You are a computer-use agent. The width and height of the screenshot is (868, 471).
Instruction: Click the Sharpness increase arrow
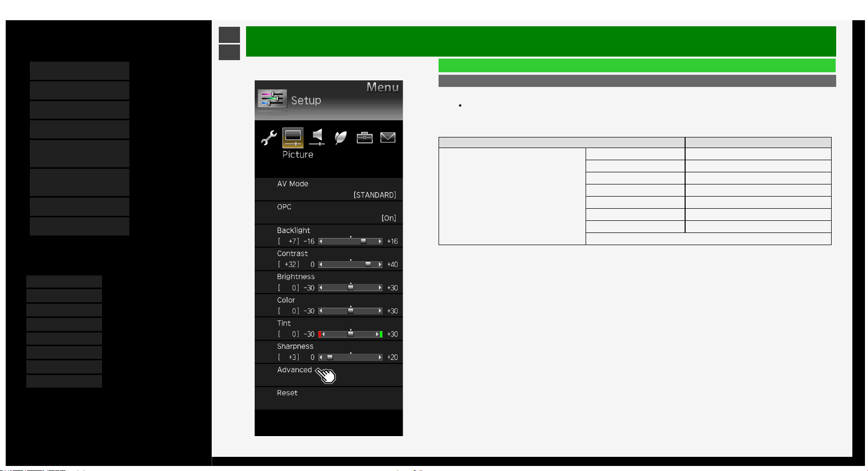(380, 358)
